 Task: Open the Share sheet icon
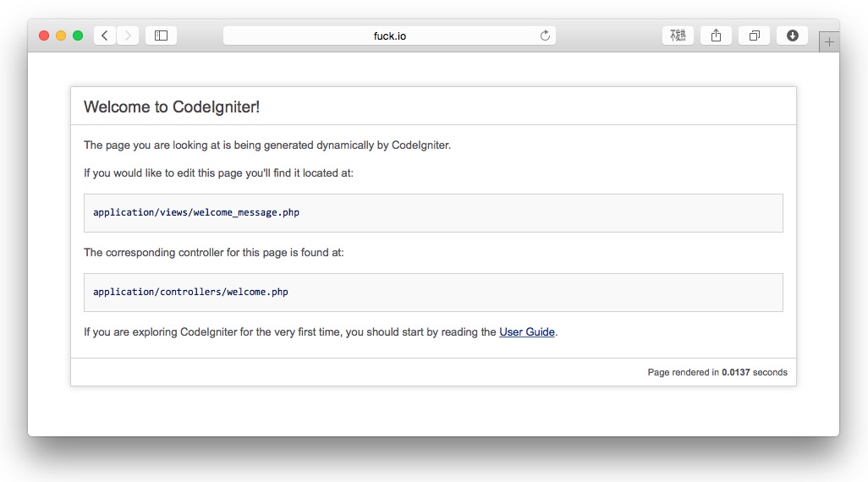pos(716,36)
